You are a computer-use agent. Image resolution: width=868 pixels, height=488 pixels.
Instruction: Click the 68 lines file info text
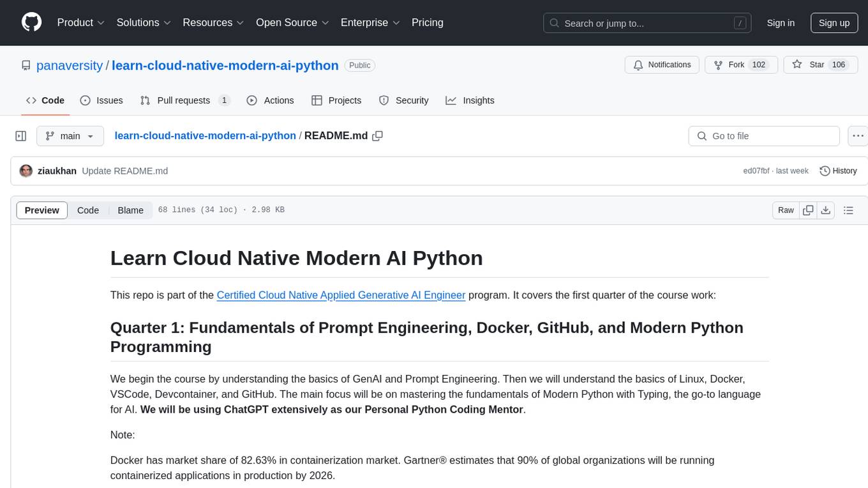(221, 210)
